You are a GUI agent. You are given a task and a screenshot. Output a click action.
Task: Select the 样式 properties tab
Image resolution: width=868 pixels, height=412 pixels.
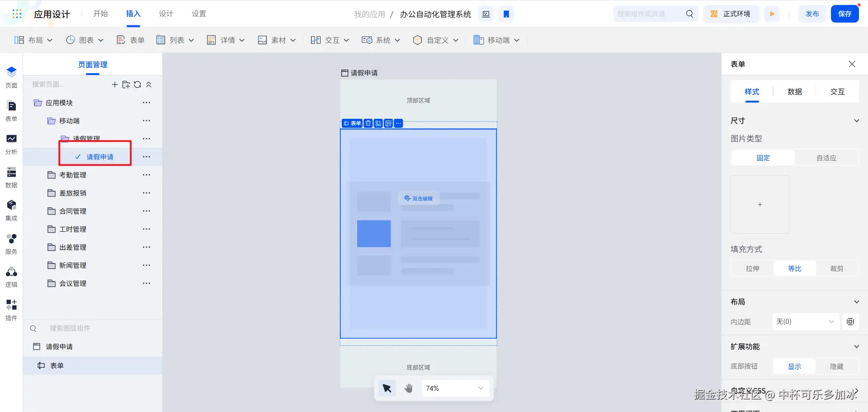pyautogui.click(x=752, y=92)
